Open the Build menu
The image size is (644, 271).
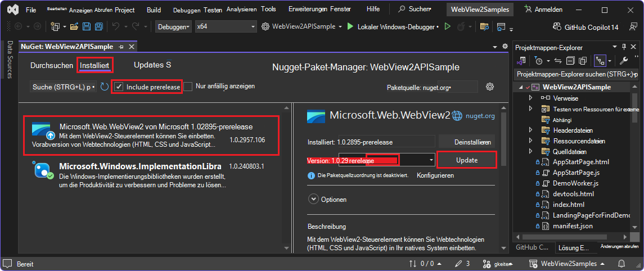(154, 10)
